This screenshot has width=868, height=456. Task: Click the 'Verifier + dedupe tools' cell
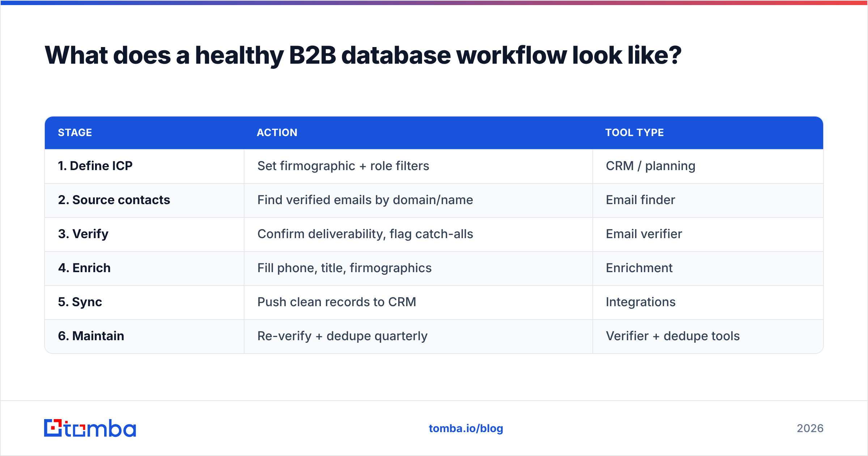[708, 336]
